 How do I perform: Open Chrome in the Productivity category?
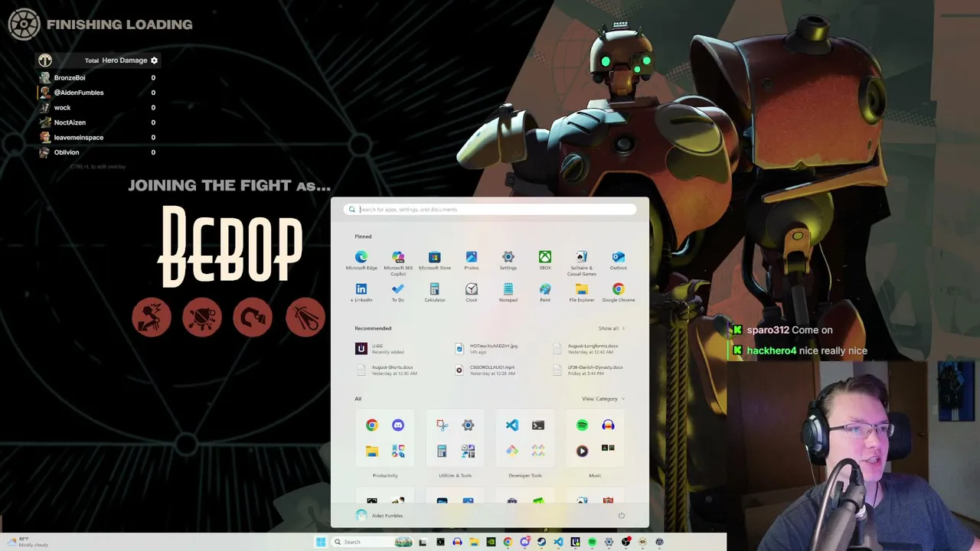tap(372, 425)
